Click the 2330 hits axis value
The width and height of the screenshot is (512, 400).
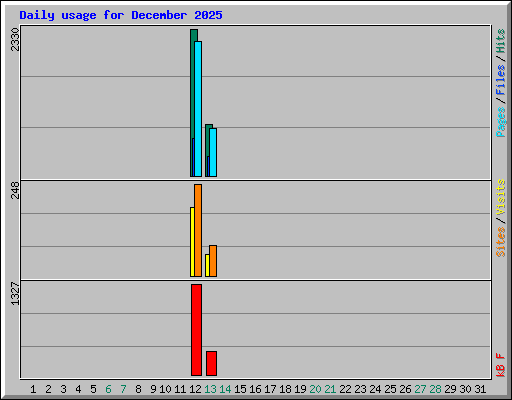point(15,40)
